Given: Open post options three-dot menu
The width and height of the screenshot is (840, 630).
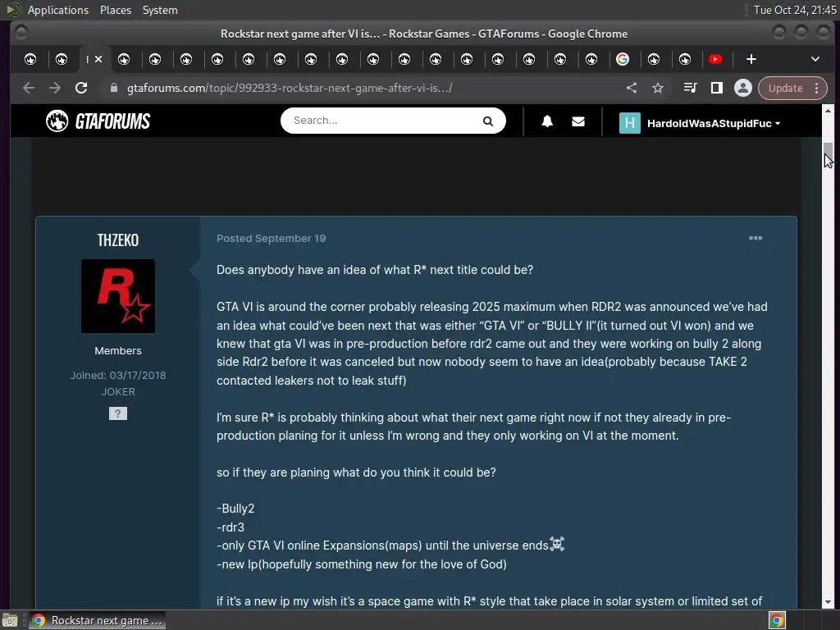Looking at the screenshot, I should click(756, 238).
